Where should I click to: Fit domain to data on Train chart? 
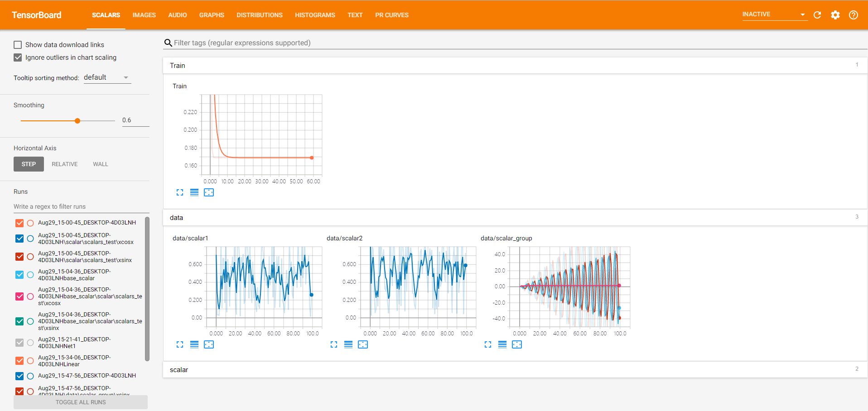pos(209,192)
